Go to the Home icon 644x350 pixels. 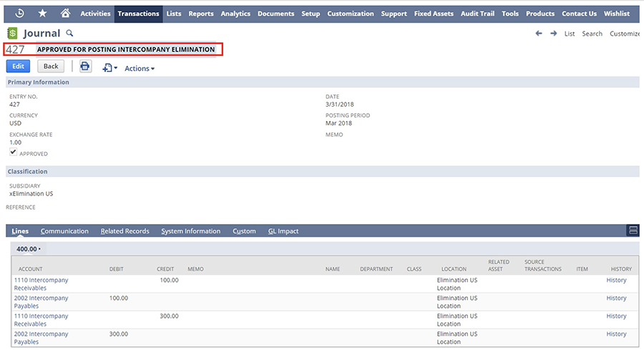65,13
